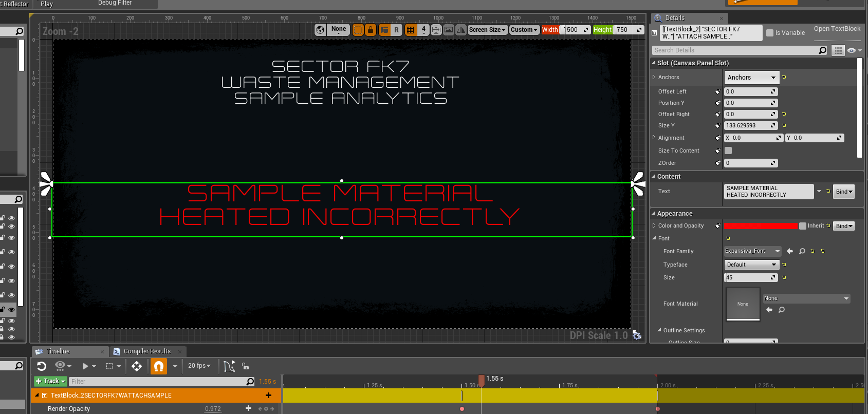The width and height of the screenshot is (868, 414).
Task: Enable the Is Variable checkbox
Action: [770, 33]
